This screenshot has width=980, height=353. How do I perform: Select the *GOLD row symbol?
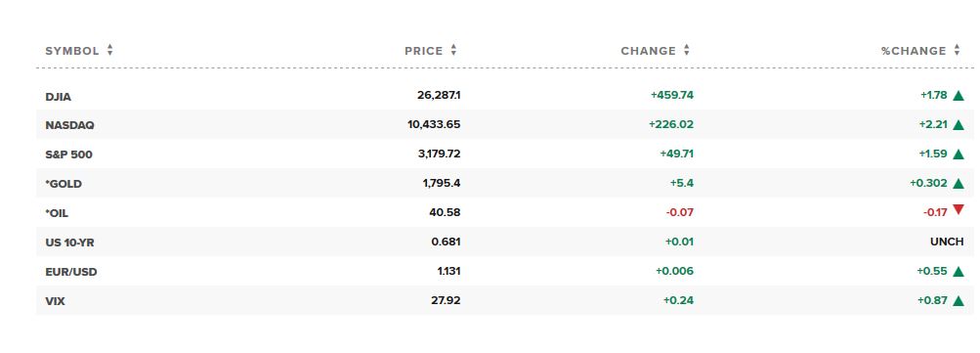click(x=64, y=184)
